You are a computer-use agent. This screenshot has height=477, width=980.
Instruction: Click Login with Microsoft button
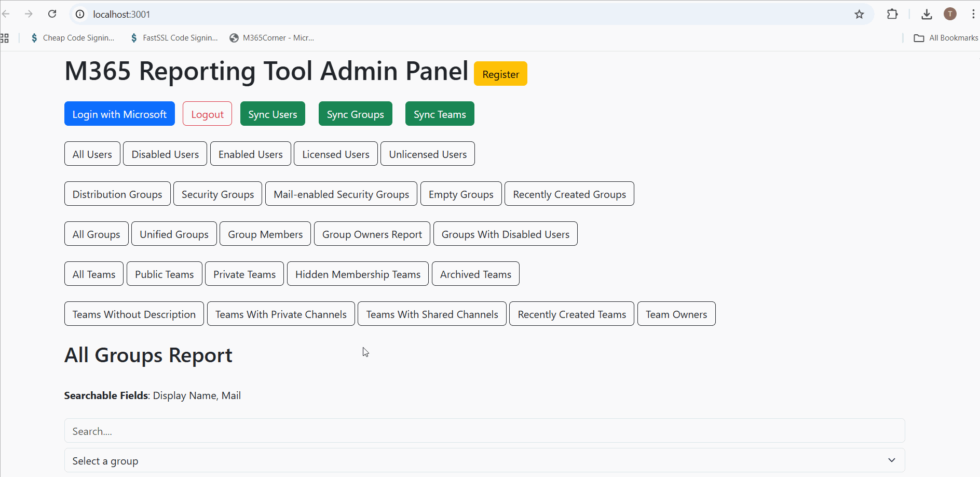click(119, 114)
